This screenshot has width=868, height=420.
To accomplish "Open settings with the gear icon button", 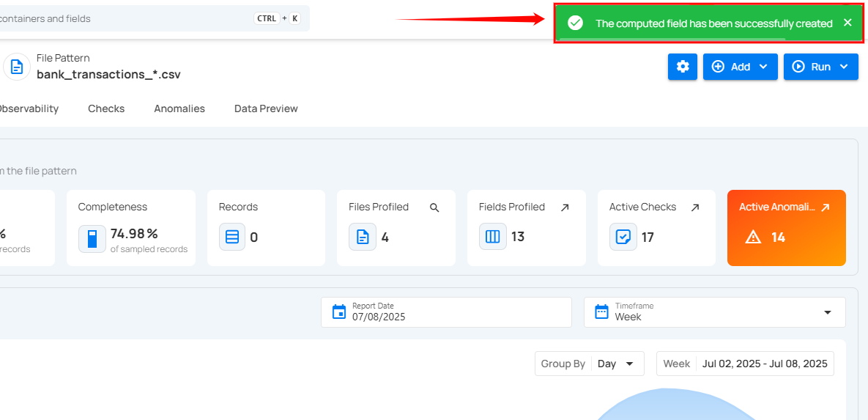I will click(682, 67).
